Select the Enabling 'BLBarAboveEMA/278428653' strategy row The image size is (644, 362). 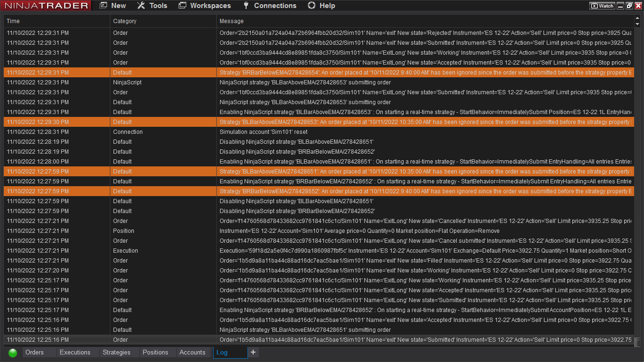(x=319, y=112)
